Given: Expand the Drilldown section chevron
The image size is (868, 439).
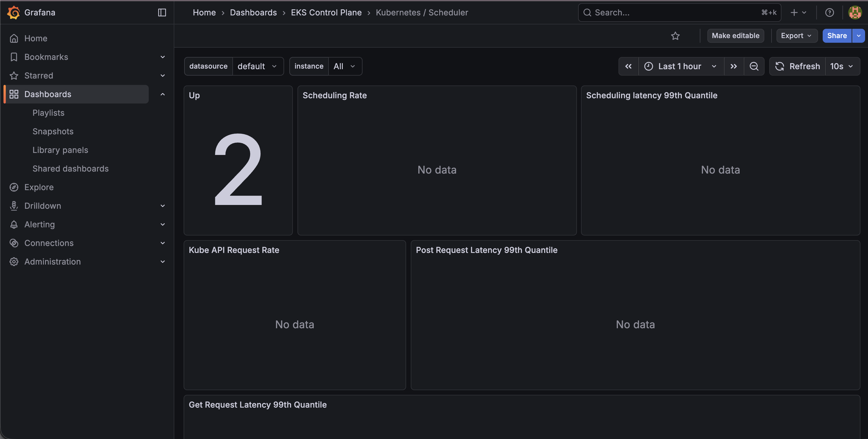Looking at the screenshot, I should coord(163,206).
